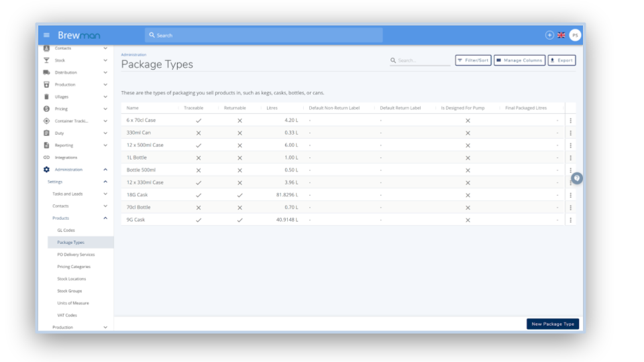Open row menu for 9G Cask

pos(570,220)
